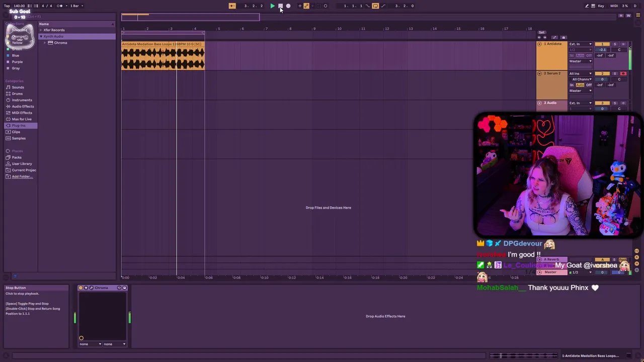Click the Session Record circle button
The width and height of the screenshot is (644, 362).
(326, 6)
